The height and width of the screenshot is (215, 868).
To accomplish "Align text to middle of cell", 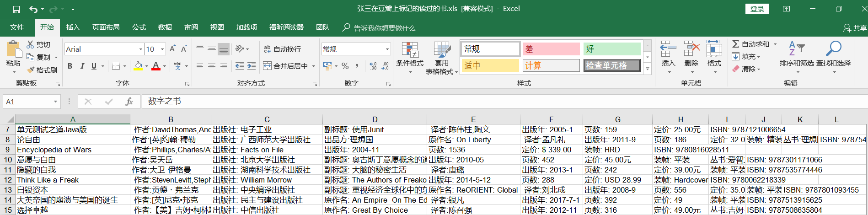I will pos(211,49).
